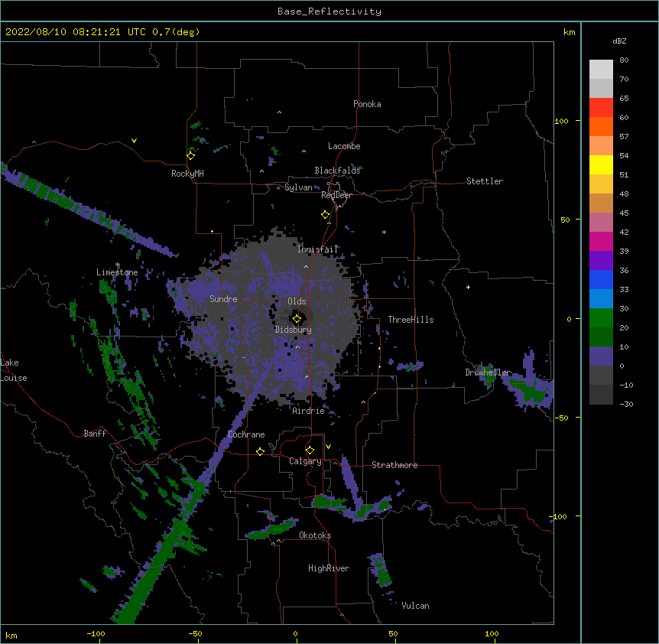Click the Sundre town label
The width and height of the screenshot is (659, 644).
pos(223,299)
